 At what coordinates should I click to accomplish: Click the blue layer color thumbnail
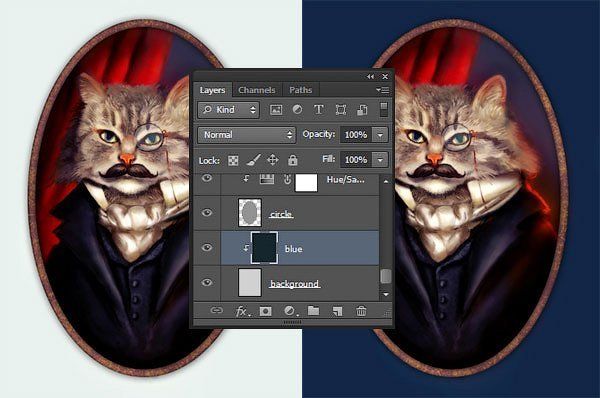tap(264, 248)
